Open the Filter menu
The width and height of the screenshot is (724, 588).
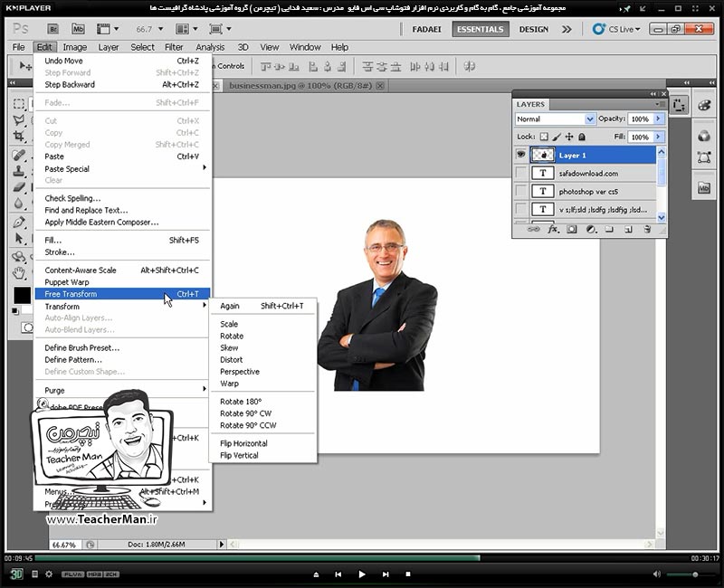pyautogui.click(x=174, y=47)
